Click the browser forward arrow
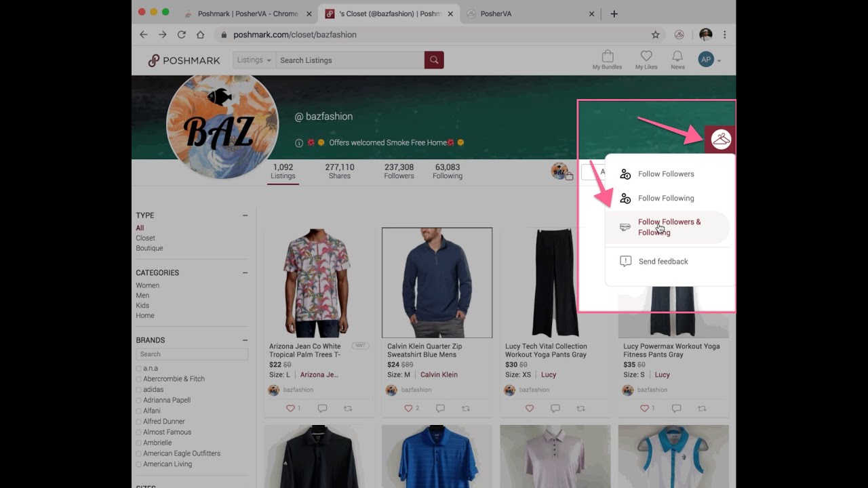This screenshot has width=868, height=488. pos(163,35)
